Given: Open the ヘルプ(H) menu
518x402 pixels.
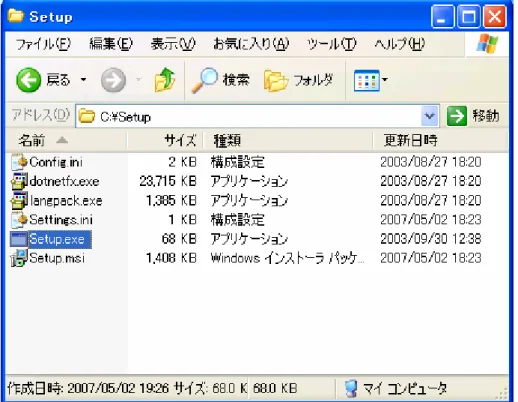Looking at the screenshot, I should point(400,44).
